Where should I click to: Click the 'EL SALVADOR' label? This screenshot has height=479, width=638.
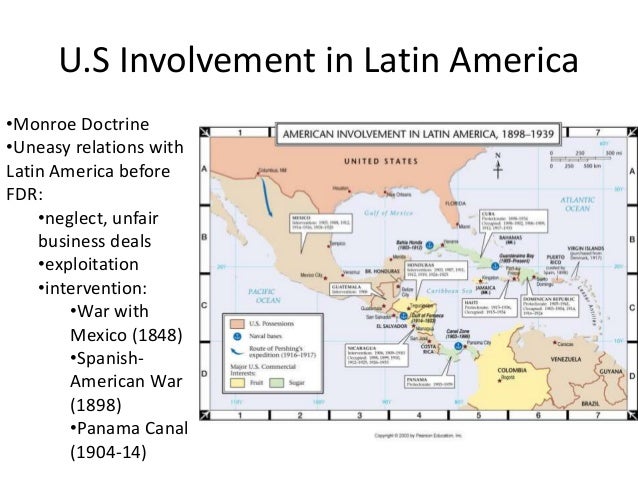point(392,326)
